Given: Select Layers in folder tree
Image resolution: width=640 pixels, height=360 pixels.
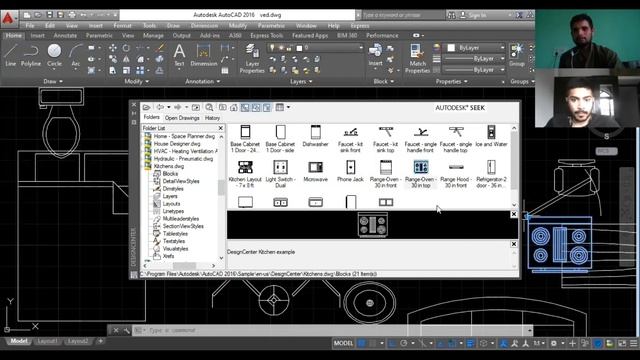Looking at the screenshot, I should point(170,196).
